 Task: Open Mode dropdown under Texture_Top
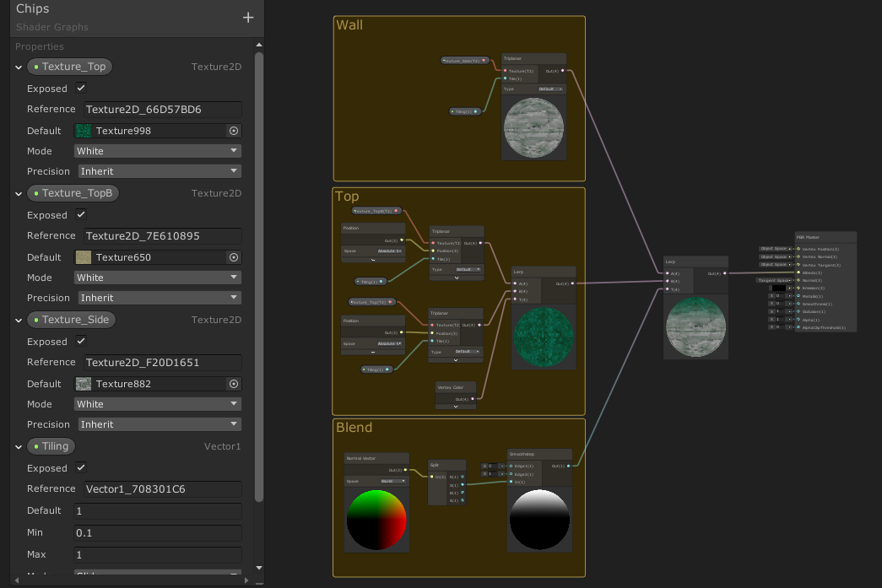pos(158,151)
